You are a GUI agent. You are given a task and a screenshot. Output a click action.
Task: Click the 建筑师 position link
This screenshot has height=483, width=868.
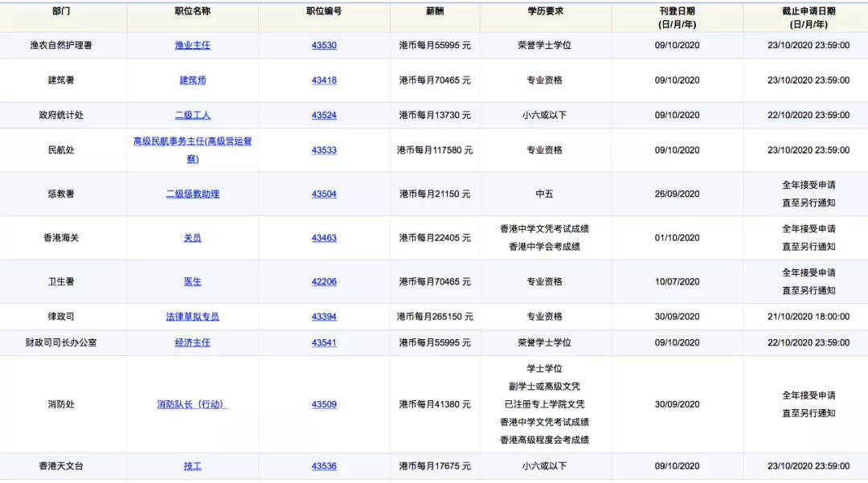pyautogui.click(x=192, y=80)
